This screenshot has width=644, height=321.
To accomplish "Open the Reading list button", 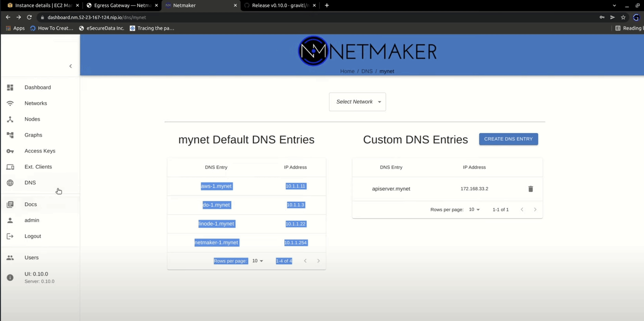I will [x=629, y=28].
